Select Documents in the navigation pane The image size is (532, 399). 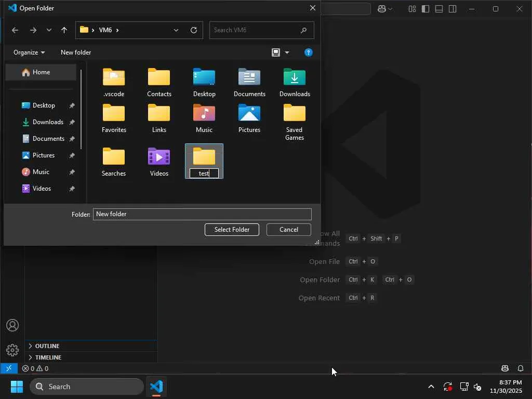(x=48, y=139)
